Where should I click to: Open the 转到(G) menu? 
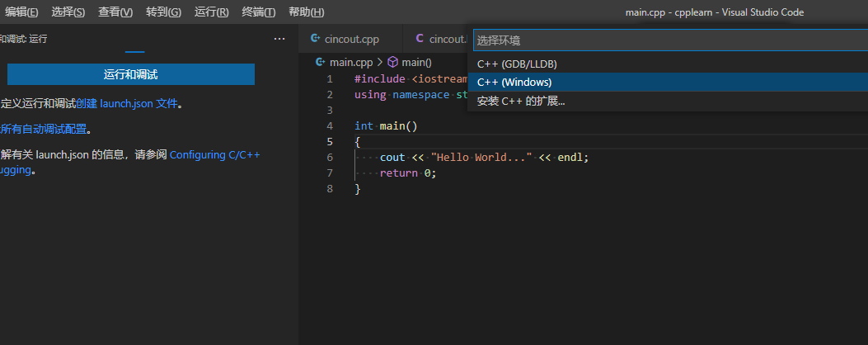(x=163, y=12)
